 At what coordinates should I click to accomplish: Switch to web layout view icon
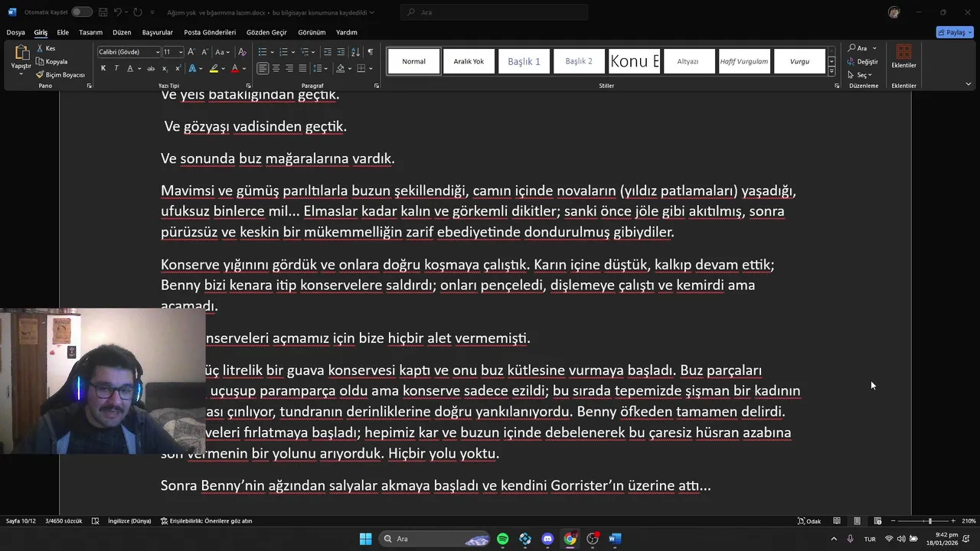click(877, 521)
